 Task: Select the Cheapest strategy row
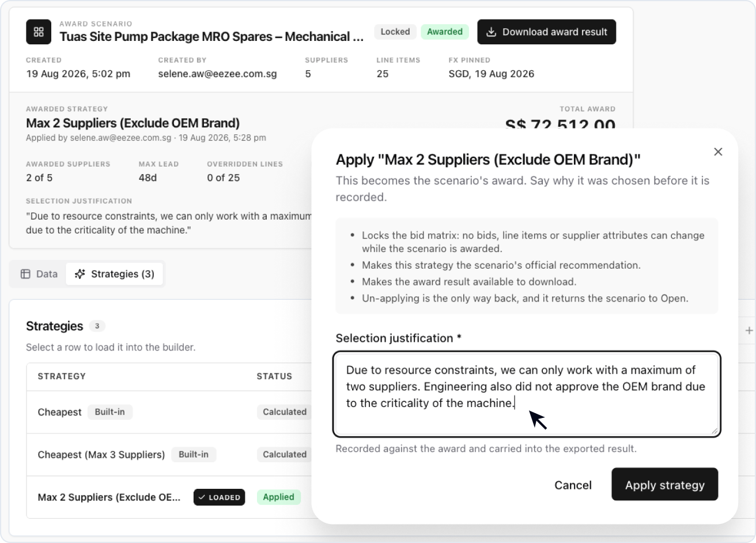click(x=169, y=412)
